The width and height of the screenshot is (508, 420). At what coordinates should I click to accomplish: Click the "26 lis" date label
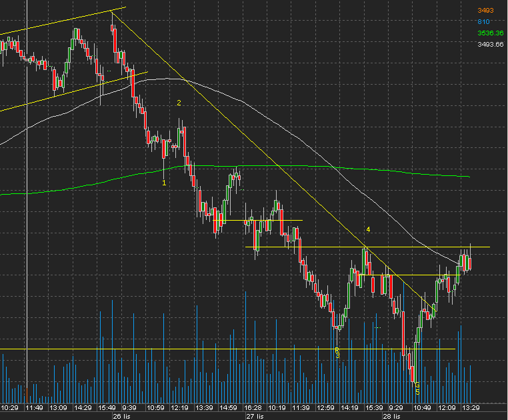119,415
